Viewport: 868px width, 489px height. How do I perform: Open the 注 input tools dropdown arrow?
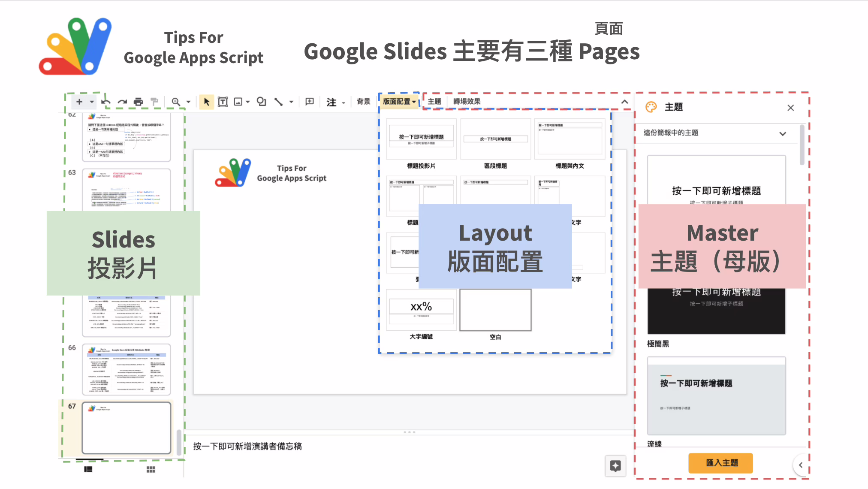tap(344, 103)
